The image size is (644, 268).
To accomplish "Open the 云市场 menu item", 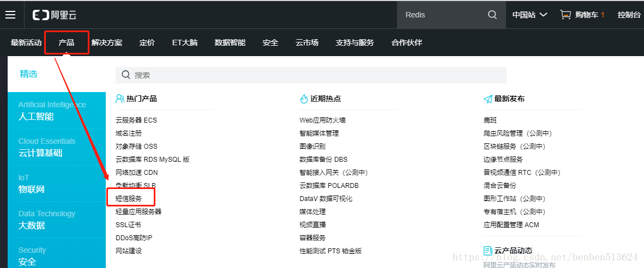I will pyautogui.click(x=307, y=42).
